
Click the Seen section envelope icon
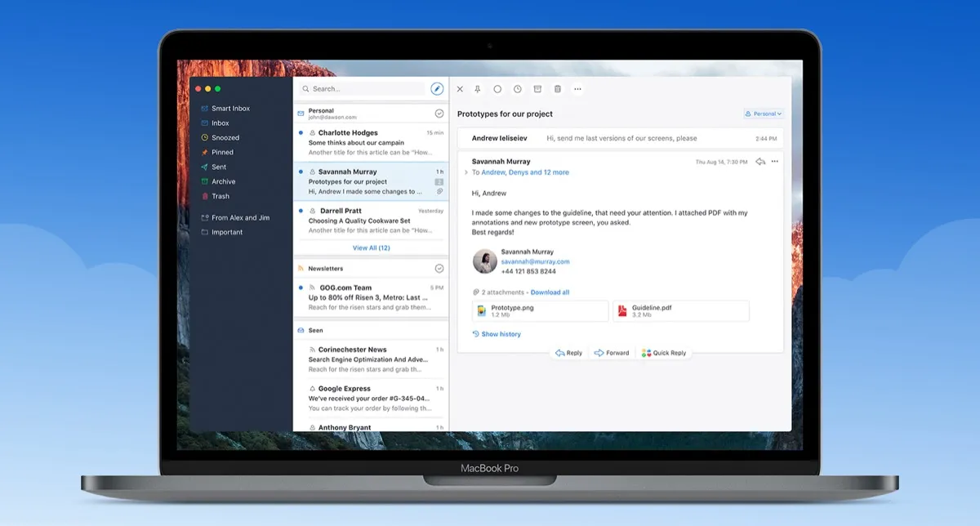click(x=301, y=331)
